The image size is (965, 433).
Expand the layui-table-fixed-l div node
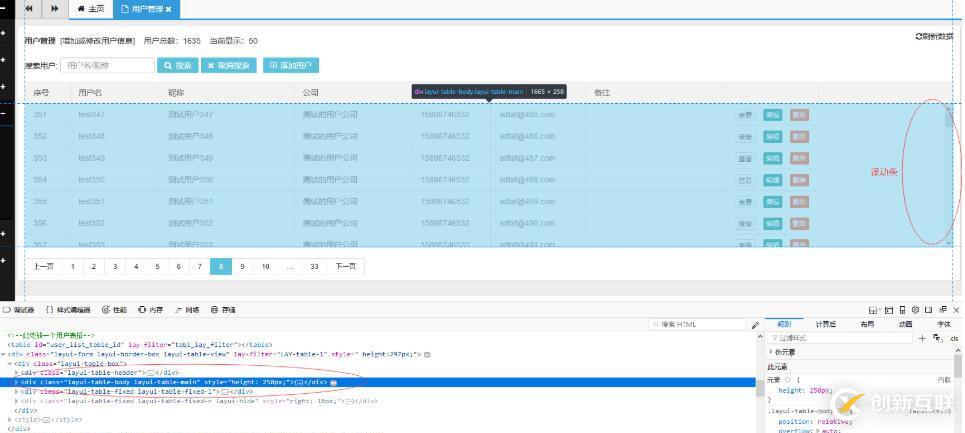pyautogui.click(x=17, y=391)
